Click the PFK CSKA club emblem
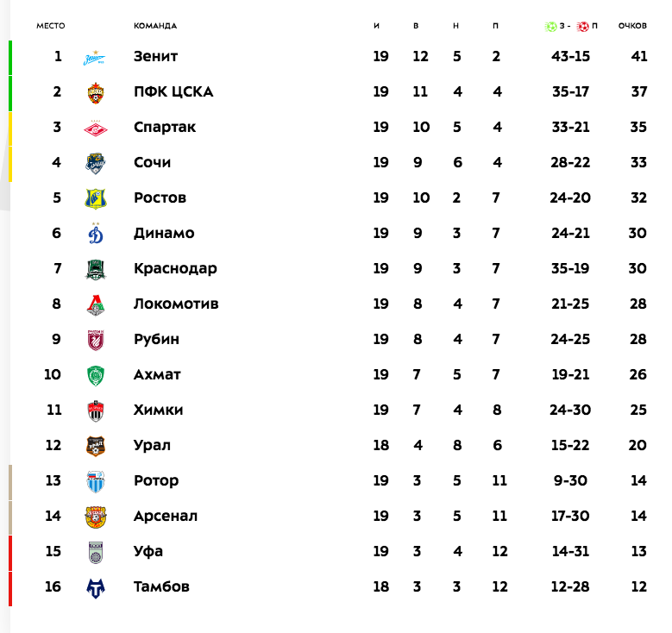Screen dimensions: 672x633 (96, 92)
